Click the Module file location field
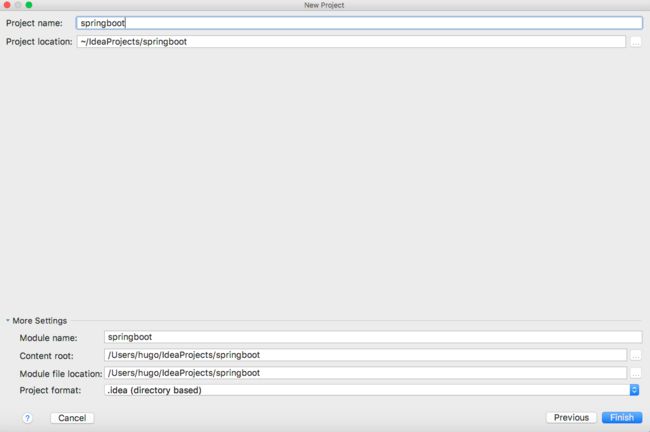This screenshot has width=650, height=432. click(365, 373)
